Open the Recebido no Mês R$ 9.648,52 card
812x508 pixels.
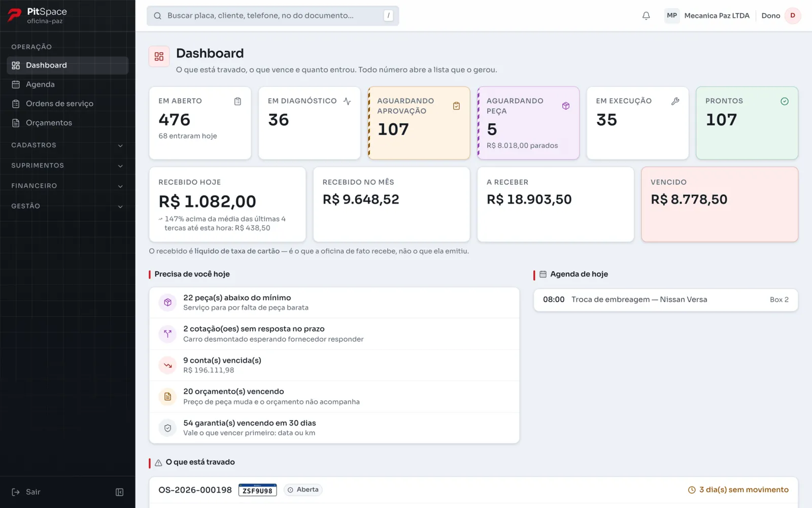pyautogui.click(x=392, y=205)
